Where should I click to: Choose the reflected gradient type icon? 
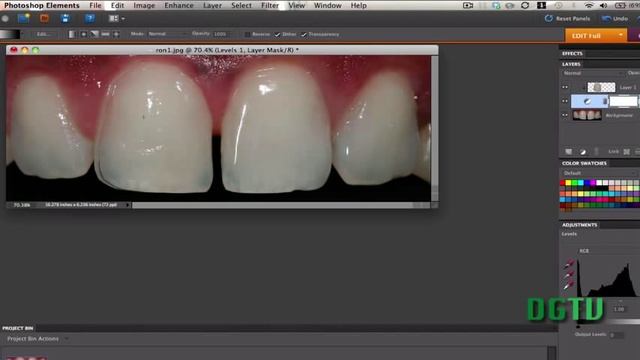(105, 34)
